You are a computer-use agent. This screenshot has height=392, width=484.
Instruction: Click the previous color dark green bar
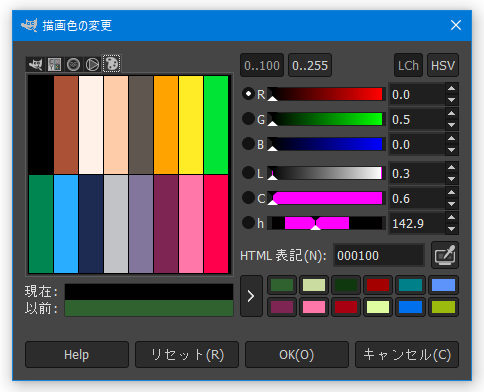tap(149, 308)
